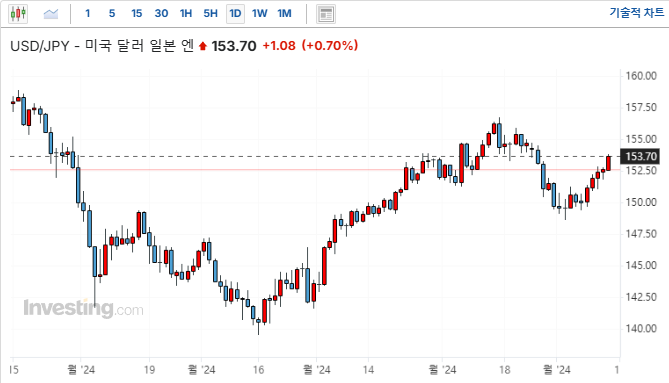The image size is (669, 383).
Task: Click the (+0.70%) percent change
Action: click(330, 46)
